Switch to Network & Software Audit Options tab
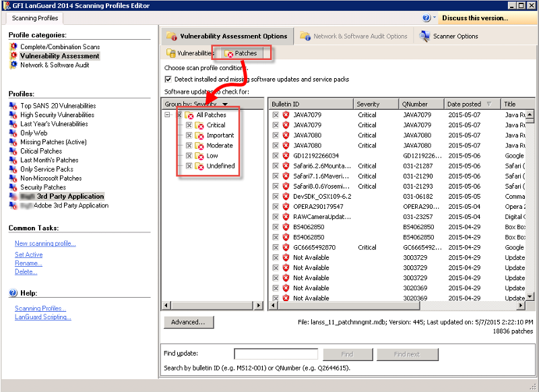Image resolution: width=539 pixels, height=392 pixels. point(354,36)
